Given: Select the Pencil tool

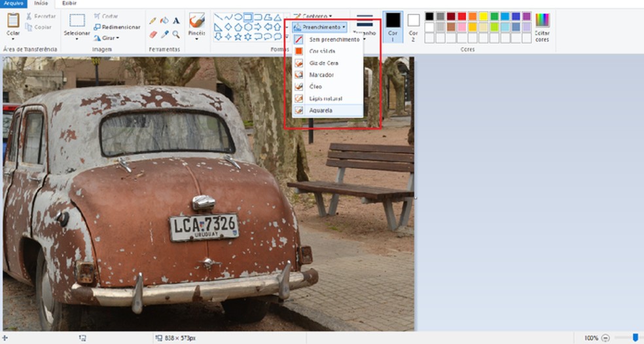Looking at the screenshot, I should 152,20.
